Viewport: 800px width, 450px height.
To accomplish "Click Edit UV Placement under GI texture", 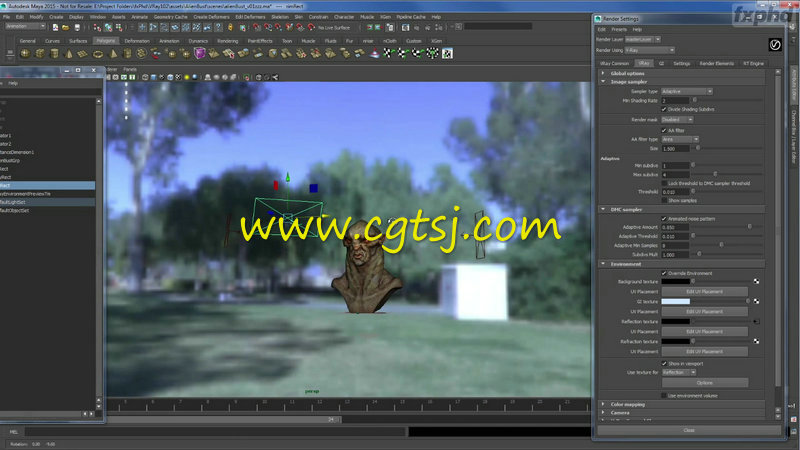I will [x=705, y=311].
